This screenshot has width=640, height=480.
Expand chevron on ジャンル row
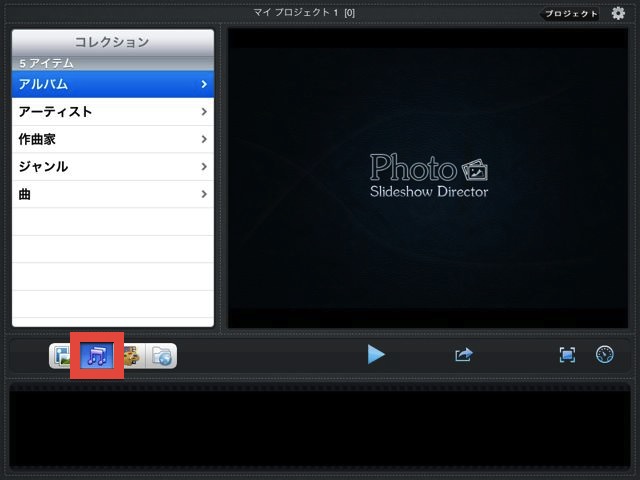click(x=204, y=167)
